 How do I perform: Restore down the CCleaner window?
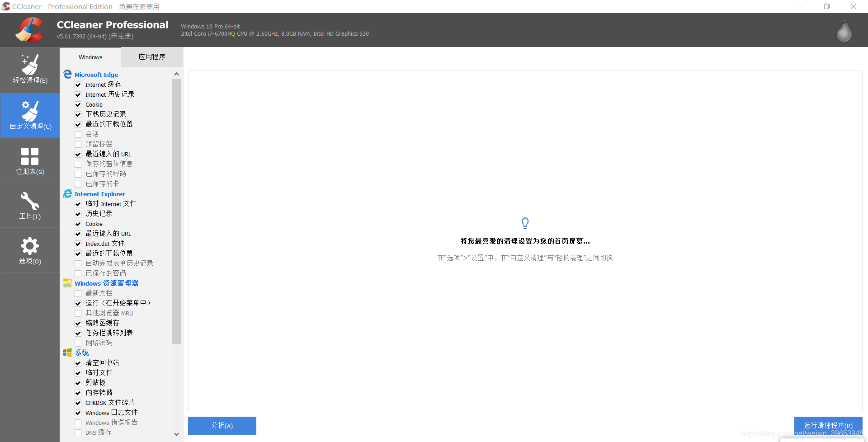827,6
